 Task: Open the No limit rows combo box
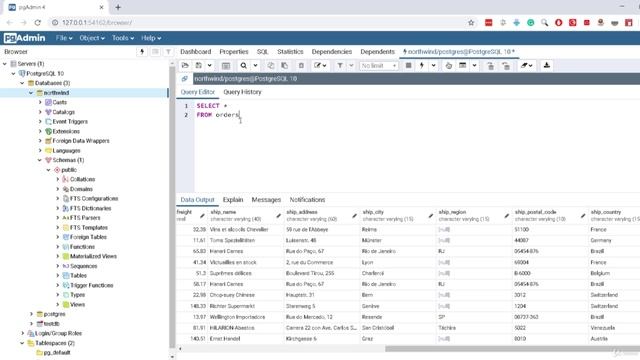[379, 65]
